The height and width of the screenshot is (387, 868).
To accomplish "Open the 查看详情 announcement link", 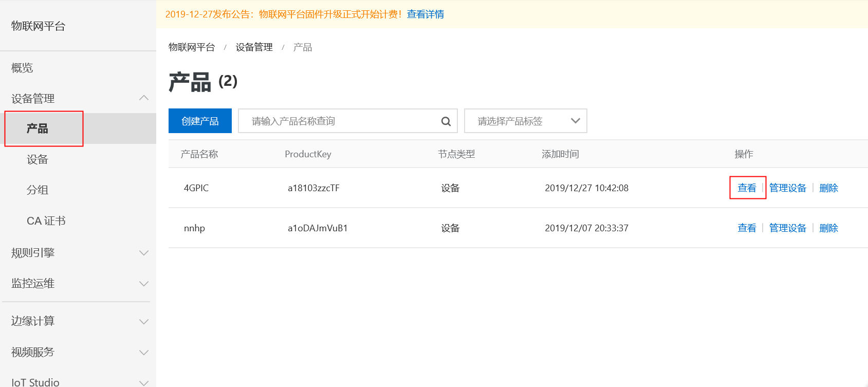I will 426,14.
